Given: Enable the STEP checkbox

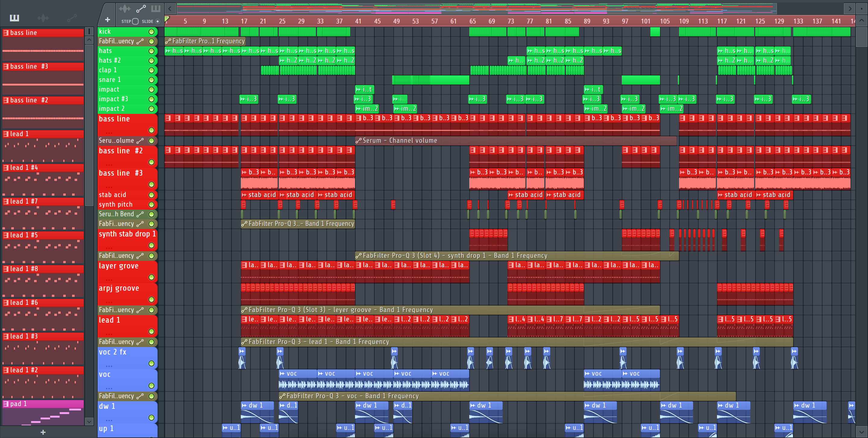Looking at the screenshot, I should point(135,21).
